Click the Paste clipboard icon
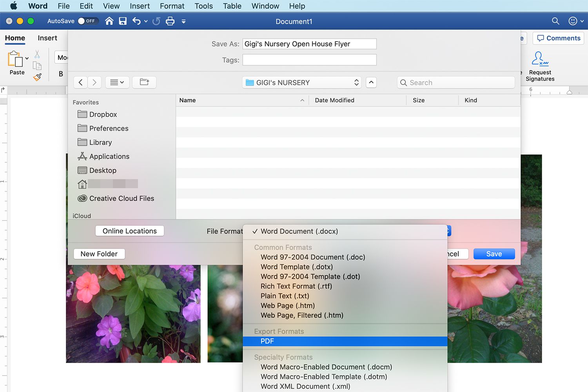The height and width of the screenshot is (392, 588). click(x=15, y=59)
